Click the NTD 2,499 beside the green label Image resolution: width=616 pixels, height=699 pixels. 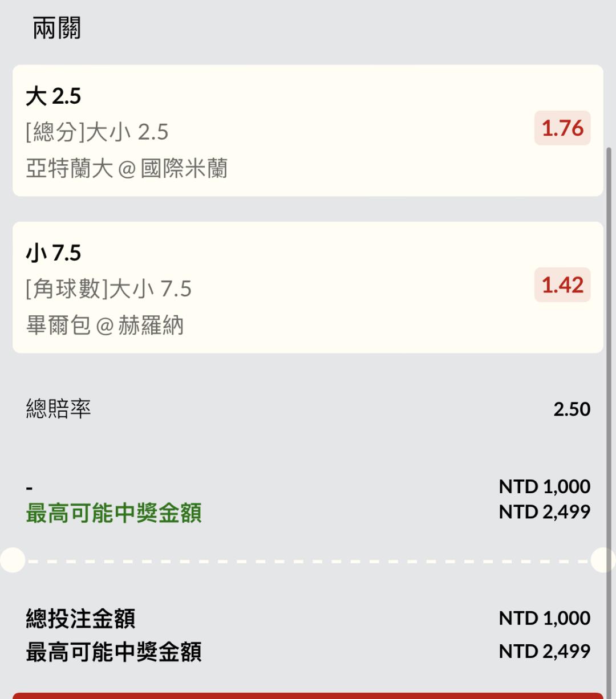(x=544, y=512)
